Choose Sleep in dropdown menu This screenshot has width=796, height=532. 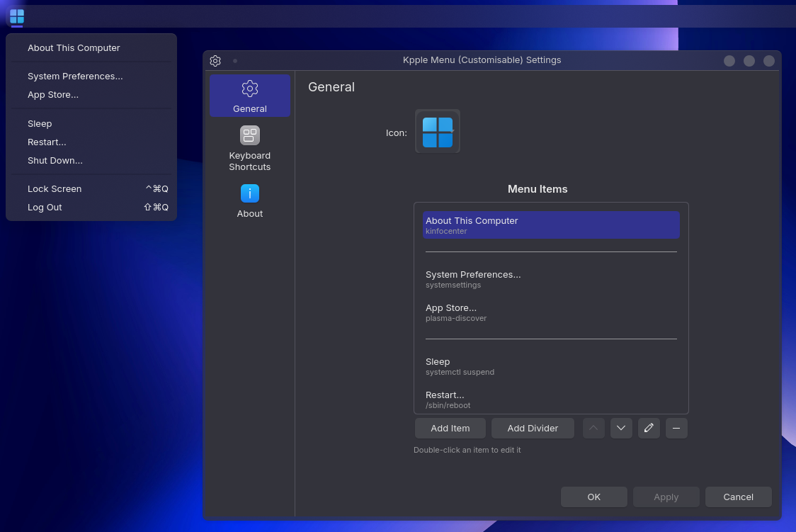click(91, 124)
